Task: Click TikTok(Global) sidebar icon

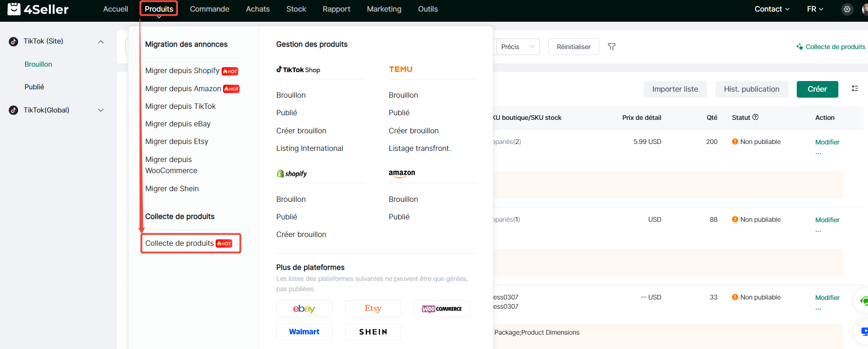Action: 13,110
